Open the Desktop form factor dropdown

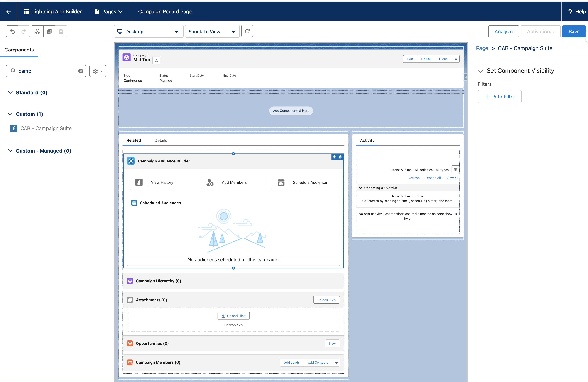click(149, 31)
